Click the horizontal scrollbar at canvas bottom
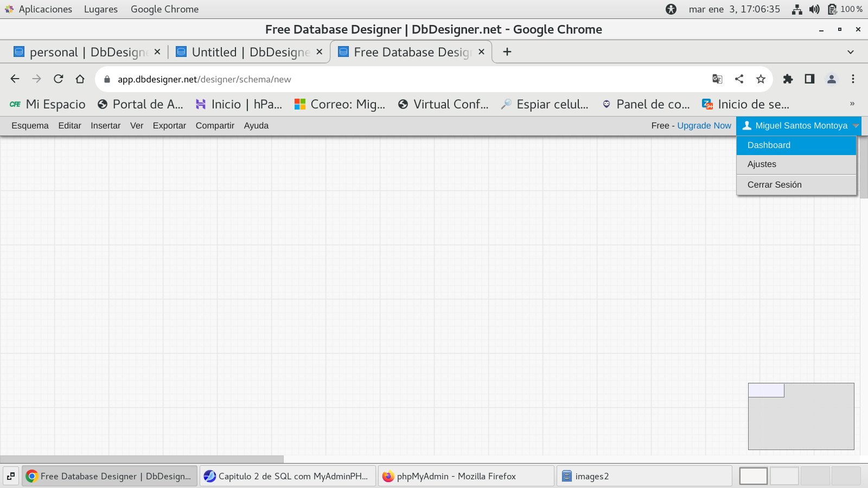 142,459
